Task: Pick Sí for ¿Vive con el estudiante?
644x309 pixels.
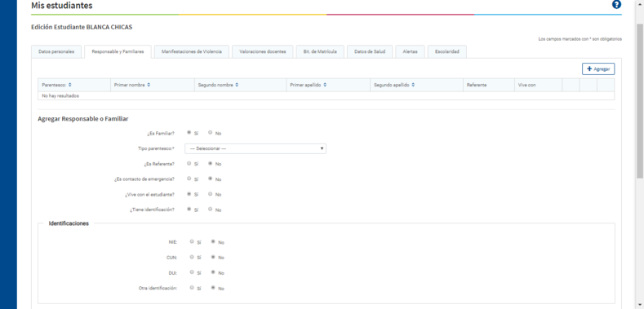Action: point(189,194)
